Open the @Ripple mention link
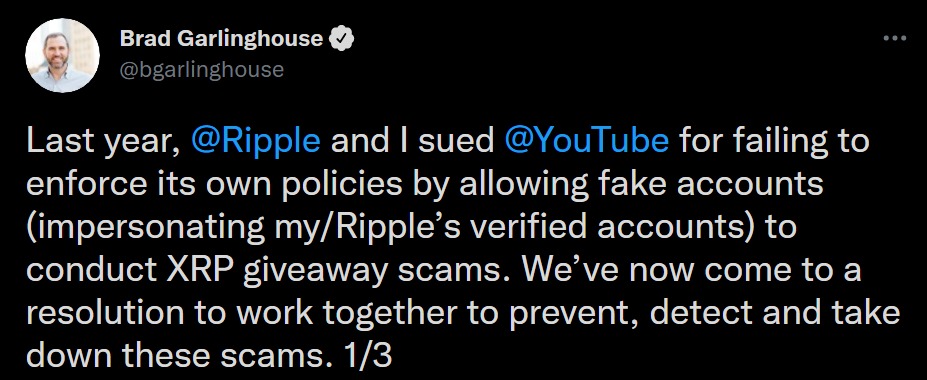The width and height of the screenshot is (927, 380). click(255, 142)
